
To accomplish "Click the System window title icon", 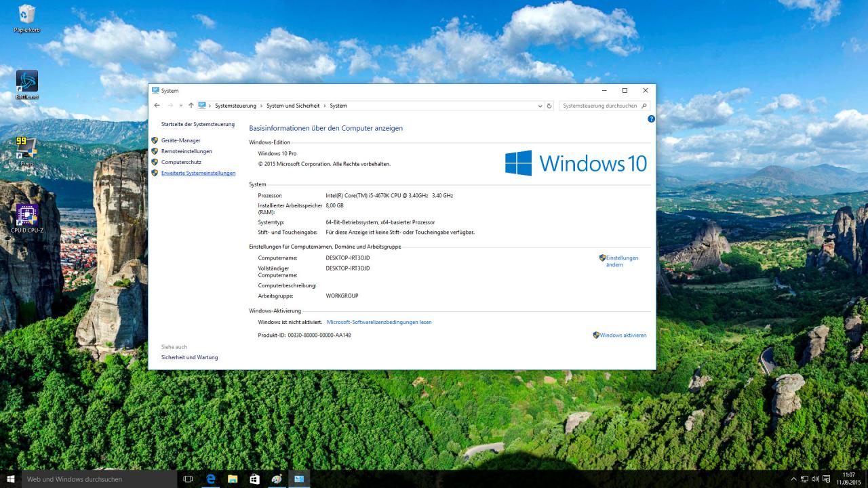I will [155, 90].
